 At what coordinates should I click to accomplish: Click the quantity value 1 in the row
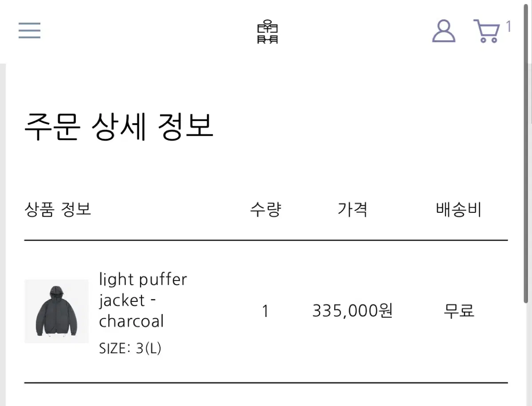coord(265,311)
